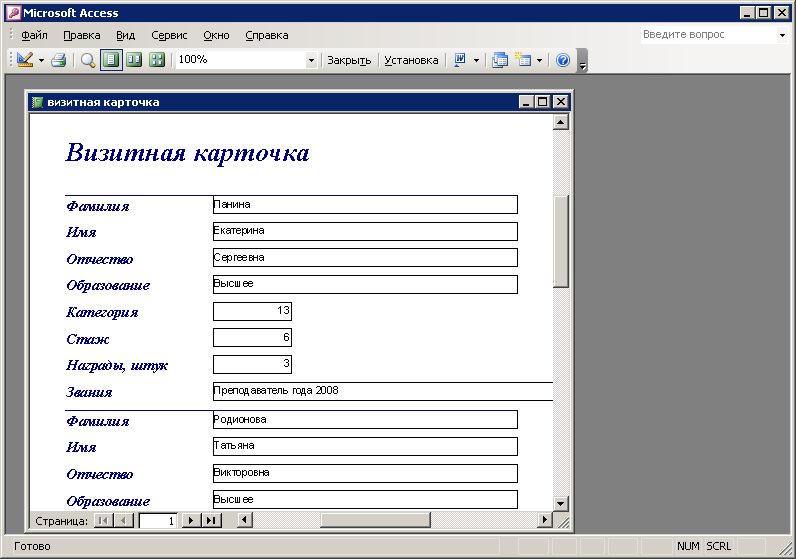Click the Сергеевна patronymic field

coord(365,257)
